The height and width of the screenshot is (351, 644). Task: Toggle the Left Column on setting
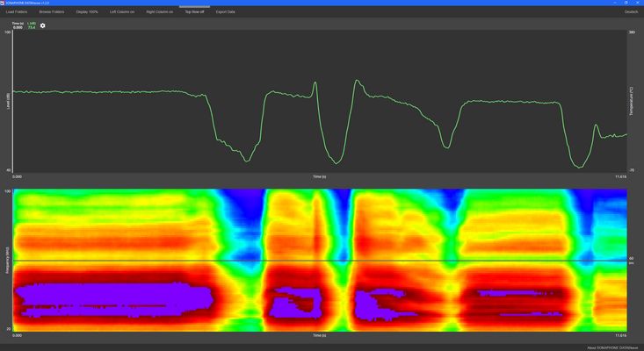[122, 12]
